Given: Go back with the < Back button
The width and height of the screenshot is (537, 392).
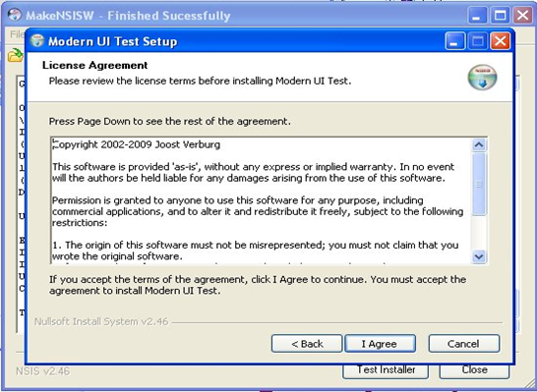Looking at the screenshot, I should 307,344.
